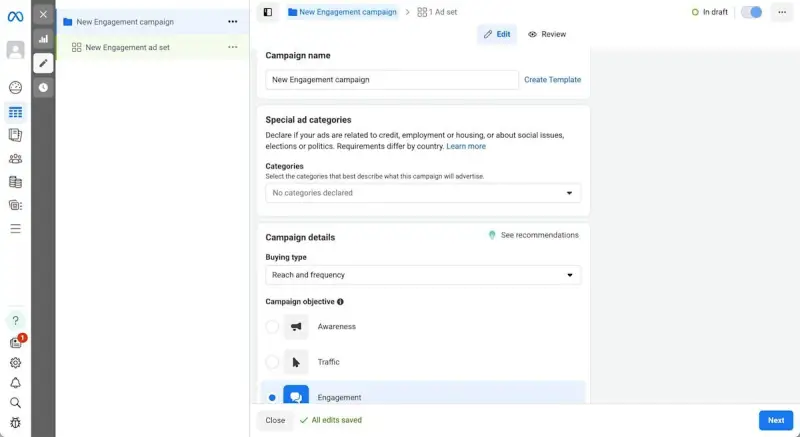
Task: Open Account overview gauge icon
Action: 15,88
